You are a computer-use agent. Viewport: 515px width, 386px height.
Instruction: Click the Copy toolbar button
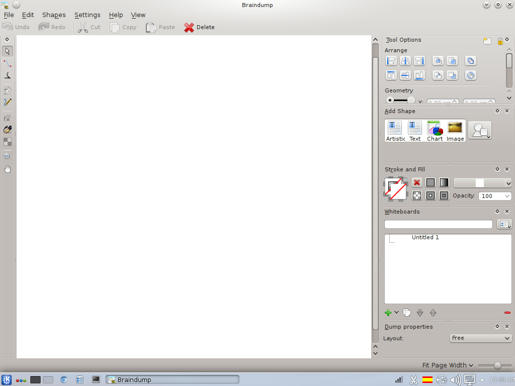123,27
